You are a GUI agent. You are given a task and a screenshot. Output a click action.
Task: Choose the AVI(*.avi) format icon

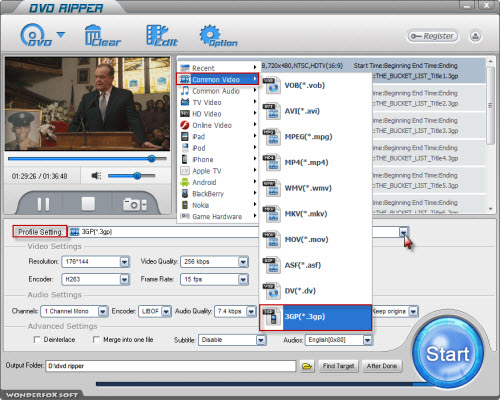click(x=271, y=111)
